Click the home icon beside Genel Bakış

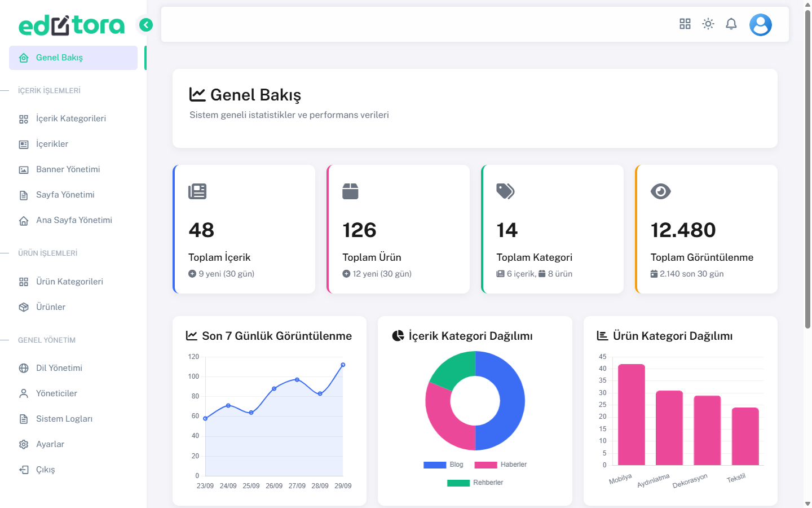(24, 58)
